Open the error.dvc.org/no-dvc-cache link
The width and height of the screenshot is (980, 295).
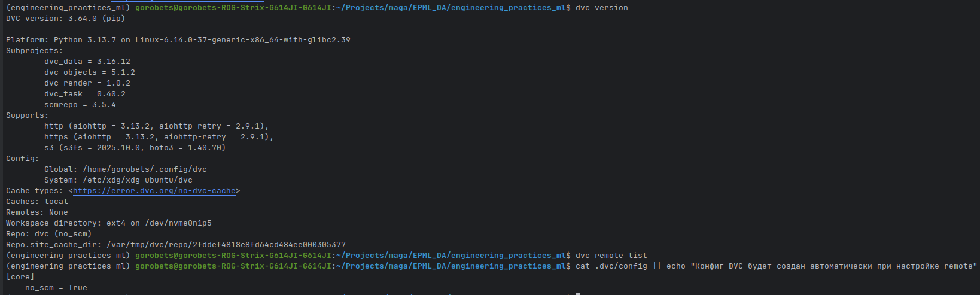tap(154, 191)
